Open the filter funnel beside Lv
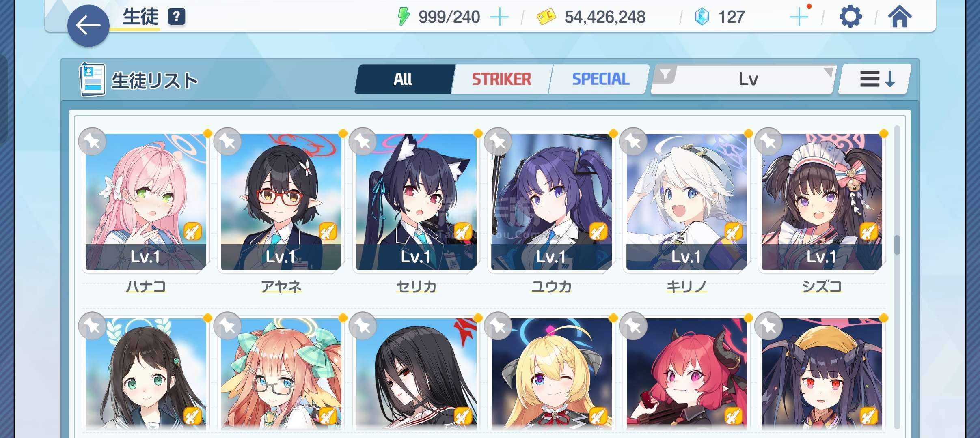The image size is (980, 438). coord(665,75)
